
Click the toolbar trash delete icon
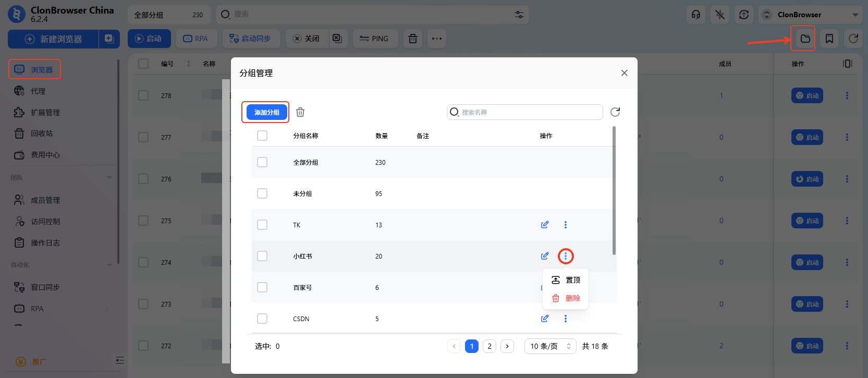(413, 39)
